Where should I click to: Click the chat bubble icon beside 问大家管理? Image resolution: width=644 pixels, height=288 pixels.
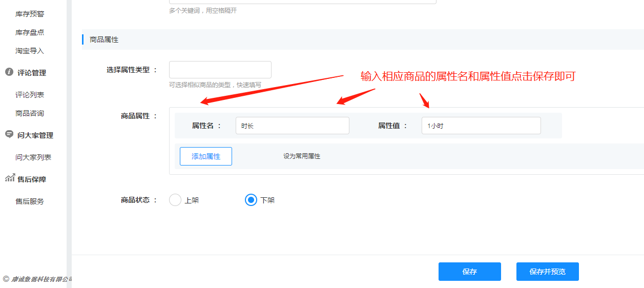click(9, 134)
